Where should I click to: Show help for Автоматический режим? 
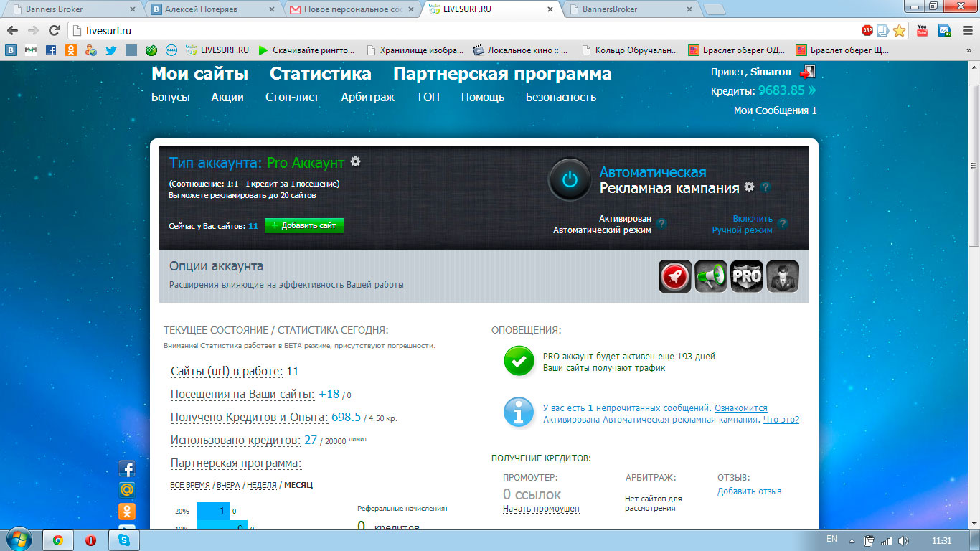click(x=661, y=224)
